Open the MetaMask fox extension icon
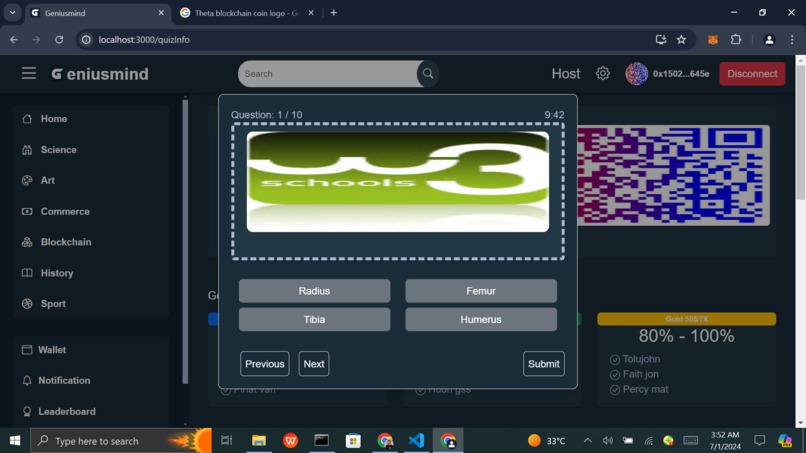806x453 pixels. point(712,40)
